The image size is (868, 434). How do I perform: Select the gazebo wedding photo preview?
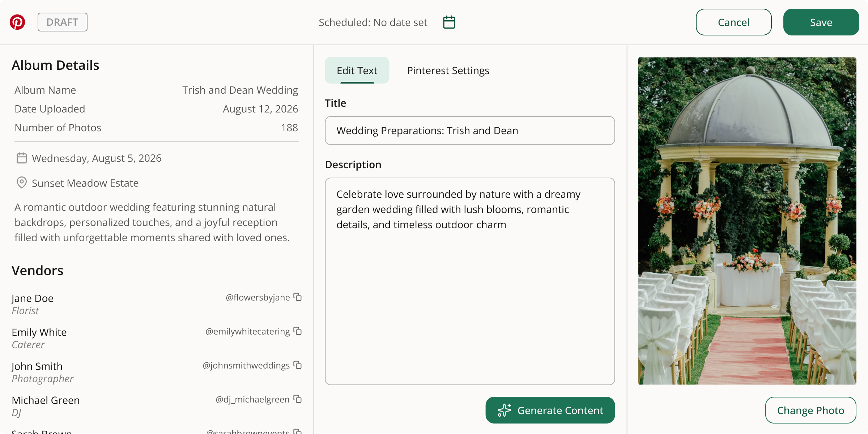coord(747,221)
